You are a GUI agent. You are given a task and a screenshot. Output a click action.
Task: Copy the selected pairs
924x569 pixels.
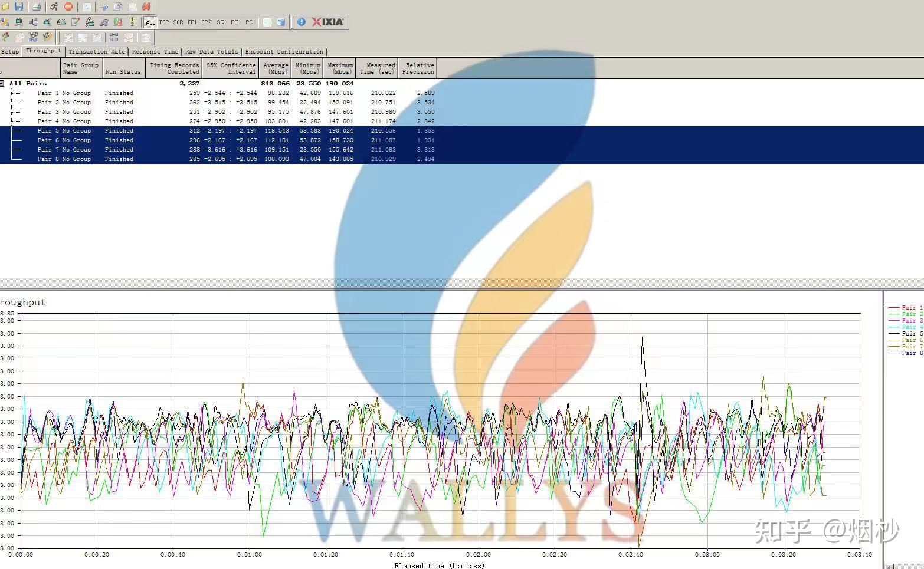(118, 7)
